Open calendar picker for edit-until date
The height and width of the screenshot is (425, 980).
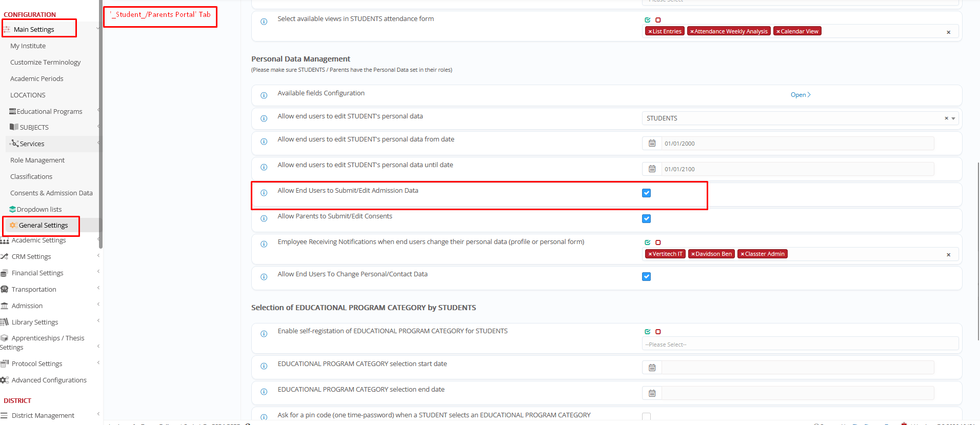652,169
